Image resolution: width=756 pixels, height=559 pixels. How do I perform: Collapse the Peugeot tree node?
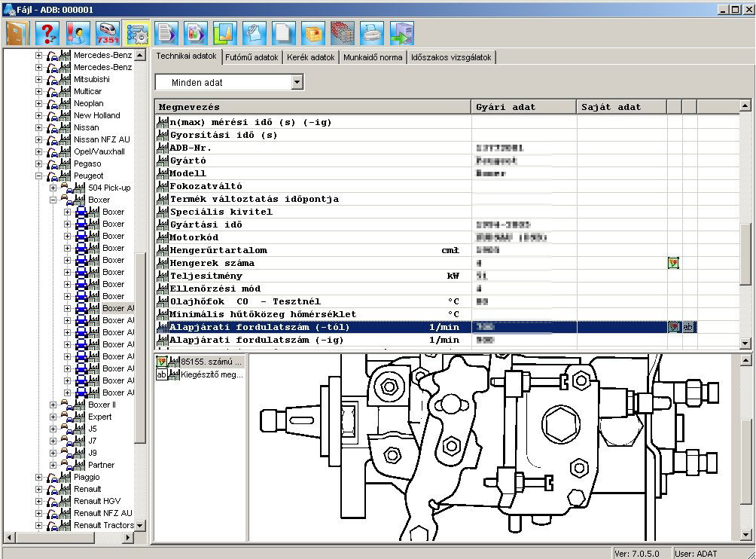(x=39, y=176)
